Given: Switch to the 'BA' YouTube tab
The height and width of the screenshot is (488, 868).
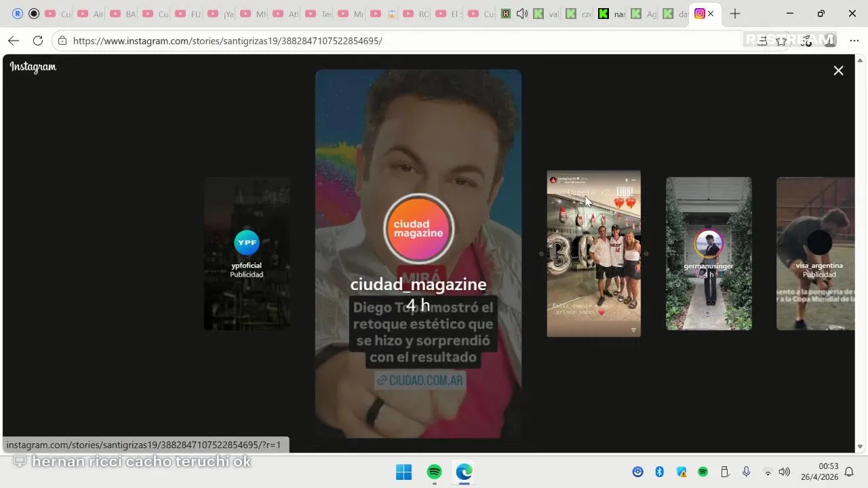Looking at the screenshot, I should click(123, 14).
